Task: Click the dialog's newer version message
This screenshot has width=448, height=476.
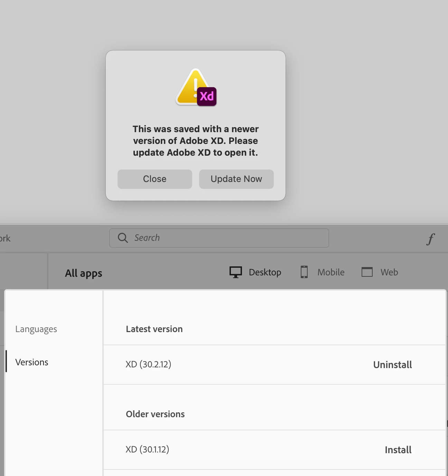Action: [196, 141]
